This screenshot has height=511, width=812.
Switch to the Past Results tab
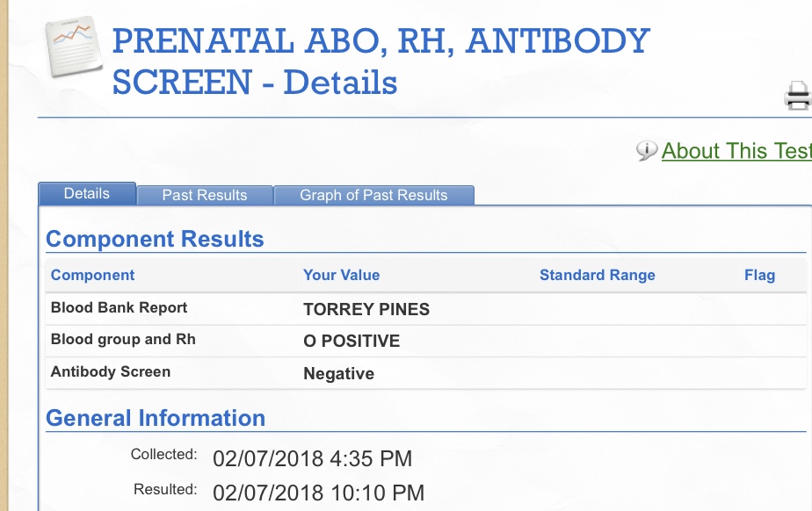pyautogui.click(x=205, y=195)
